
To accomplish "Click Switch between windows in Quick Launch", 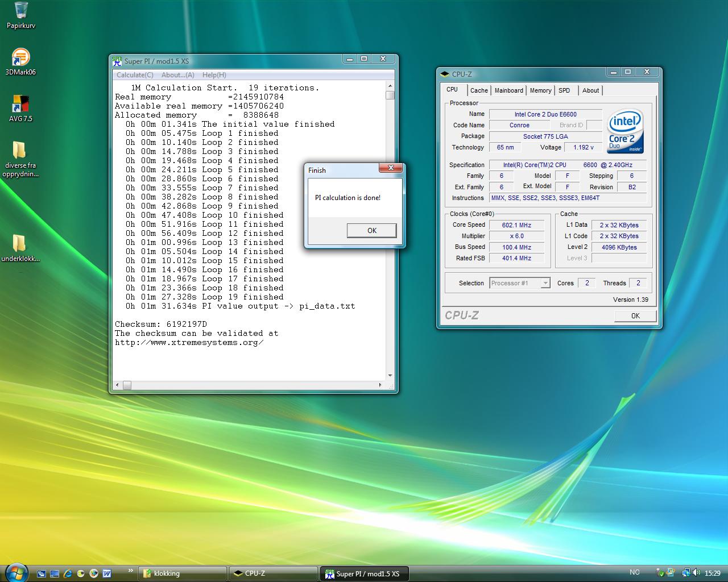I will [x=42, y=573].
